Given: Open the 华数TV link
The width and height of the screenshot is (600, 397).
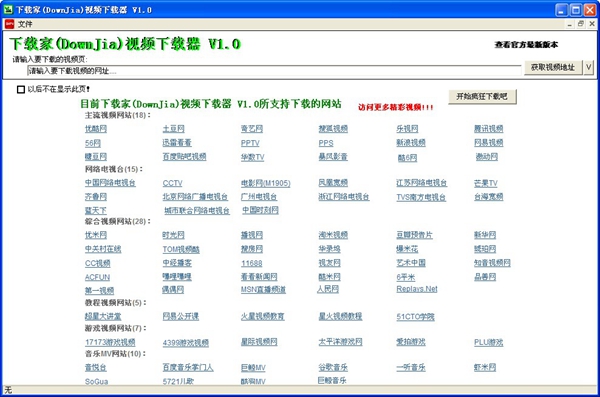Looking at the screenshot, I should tap(253, 157).
